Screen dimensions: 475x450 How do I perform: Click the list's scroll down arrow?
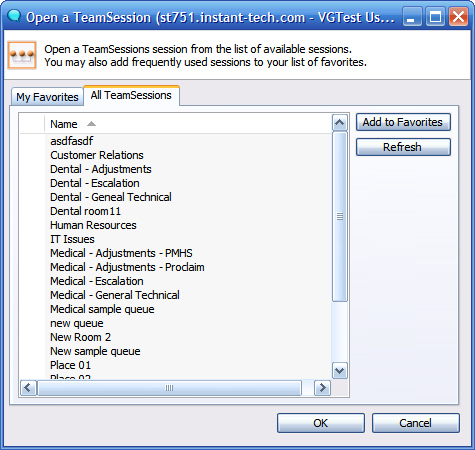340,370
